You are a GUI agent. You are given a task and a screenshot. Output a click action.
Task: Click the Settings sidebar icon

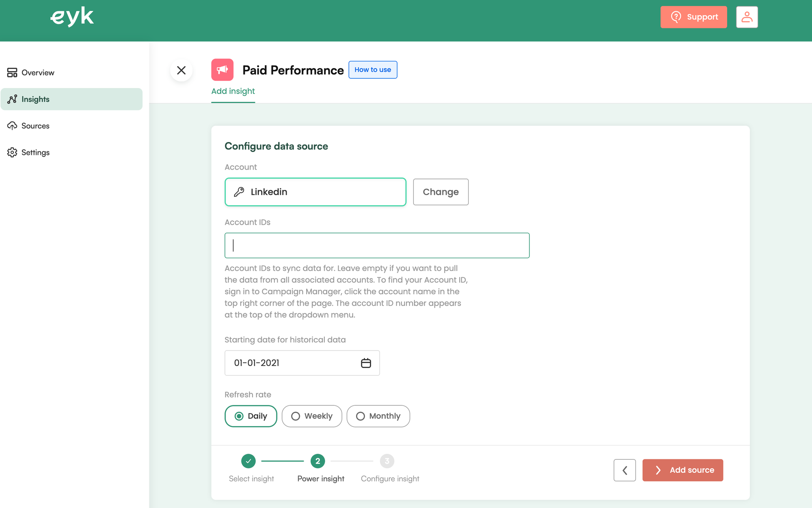(x=12, y=152)
